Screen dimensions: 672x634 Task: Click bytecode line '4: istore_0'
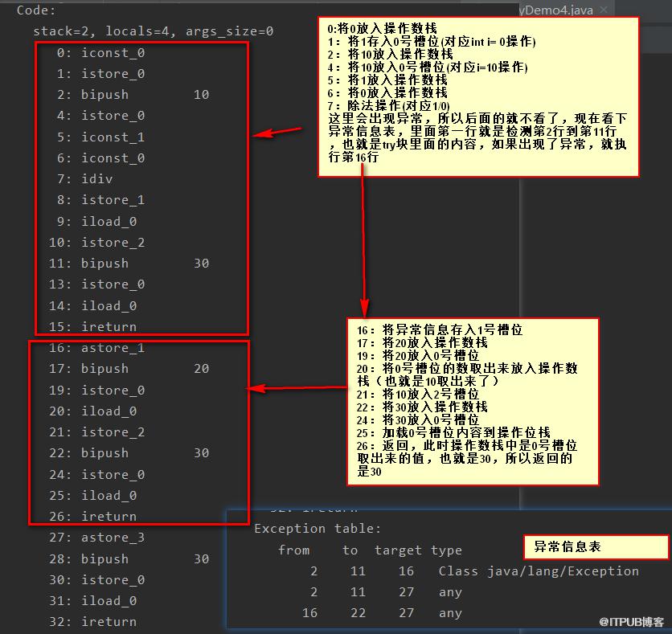(x=100, y=116)
